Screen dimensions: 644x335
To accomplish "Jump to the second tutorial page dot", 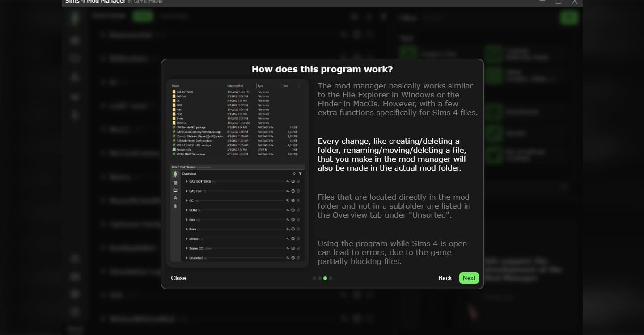I will point(320,278).
